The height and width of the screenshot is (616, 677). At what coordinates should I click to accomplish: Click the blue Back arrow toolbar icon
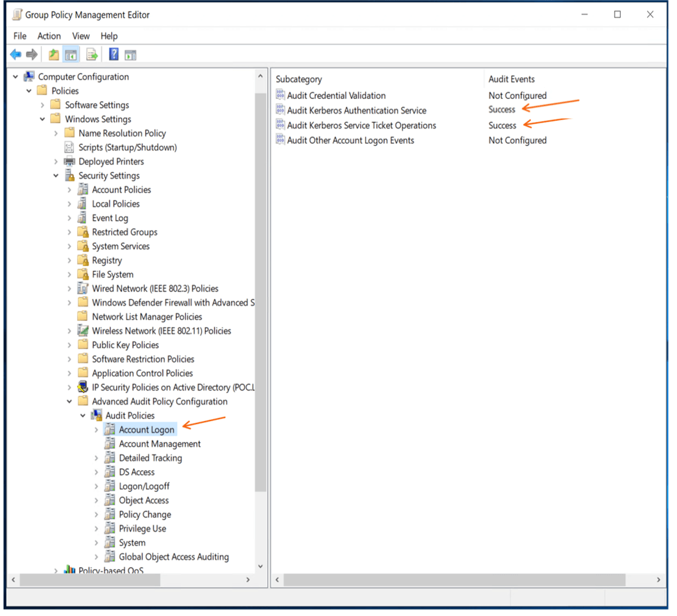click(x=15, y=55)
